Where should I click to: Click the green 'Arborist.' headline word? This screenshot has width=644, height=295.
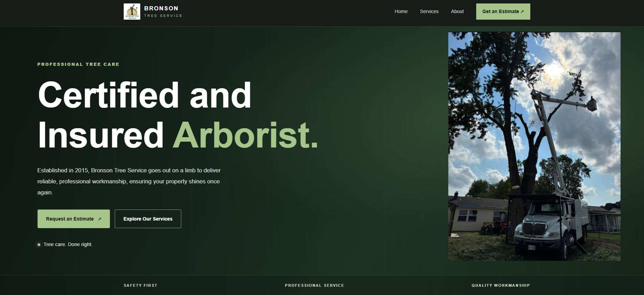245,135
